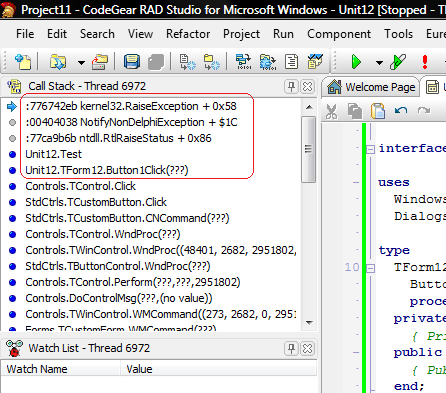Click the Paste clipboard icon in editor
This screenshot has width=446, height=393.
[378, 111]
